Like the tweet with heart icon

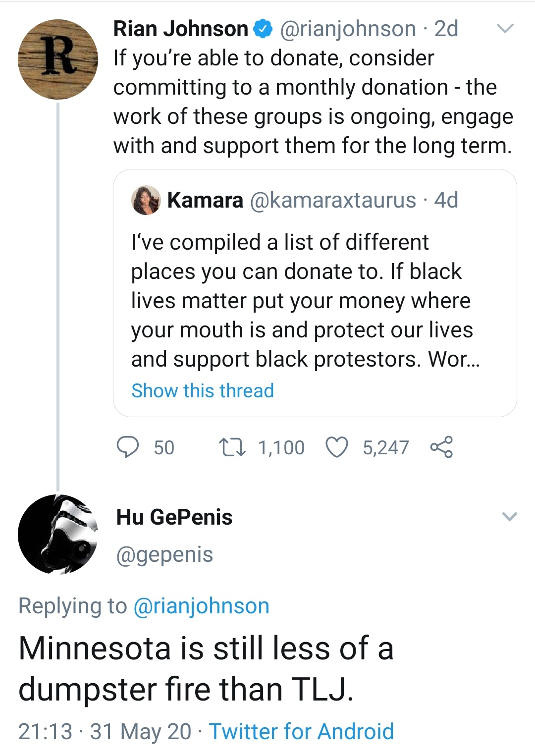pyautogui.click(x=337, y=447)
